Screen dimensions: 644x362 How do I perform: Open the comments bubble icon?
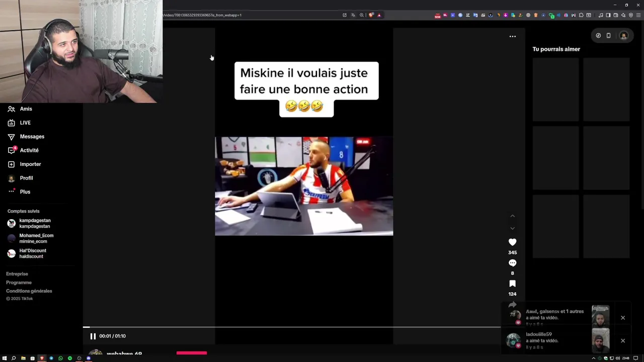point(512,263)
